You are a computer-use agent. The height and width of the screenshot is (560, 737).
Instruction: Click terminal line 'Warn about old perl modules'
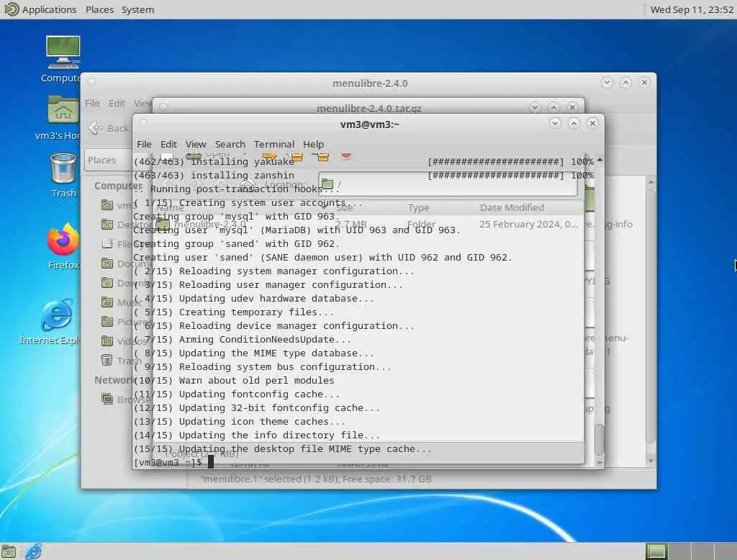(x=234, y=380)
